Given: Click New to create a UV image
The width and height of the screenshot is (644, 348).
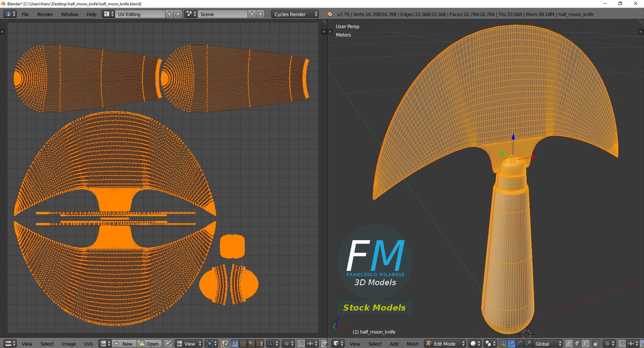Looking at the screenshot, I should pos(124,344).
